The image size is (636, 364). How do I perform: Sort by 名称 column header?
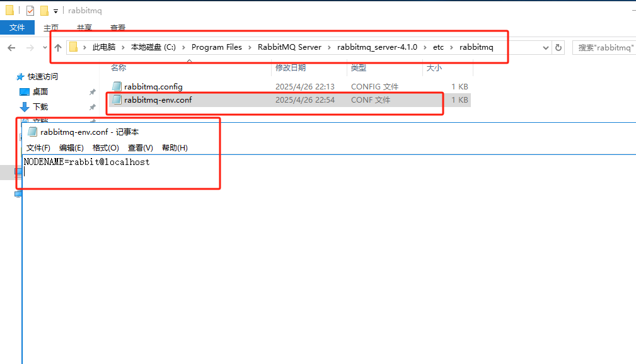119,67
